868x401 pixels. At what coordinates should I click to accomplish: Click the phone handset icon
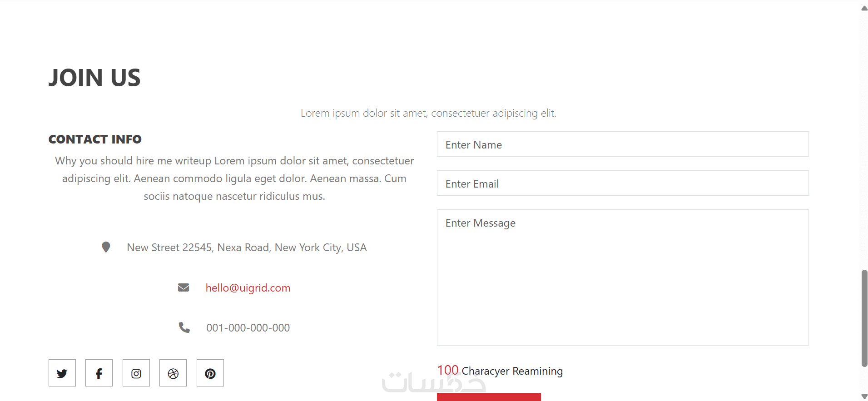click(x=184, y=327)
